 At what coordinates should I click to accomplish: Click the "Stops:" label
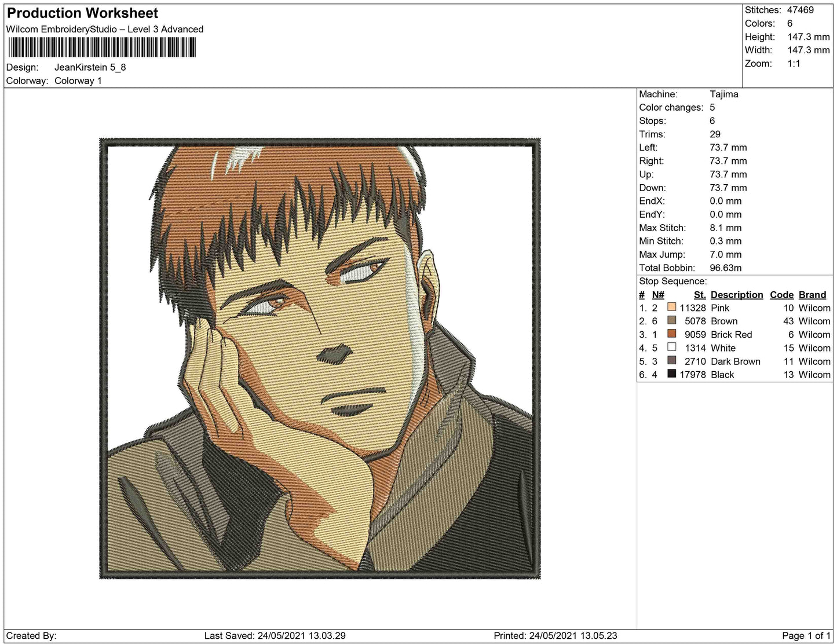(653, 121)
